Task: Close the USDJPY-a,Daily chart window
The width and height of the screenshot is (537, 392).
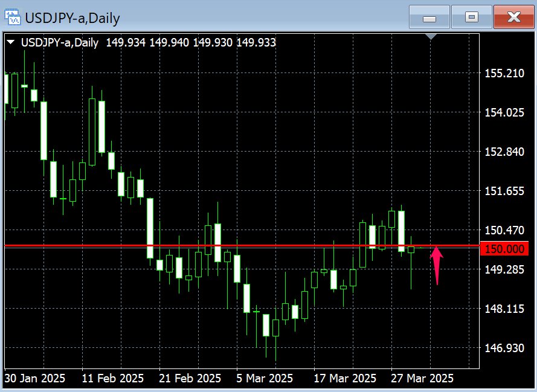Action: coord(513,17)
